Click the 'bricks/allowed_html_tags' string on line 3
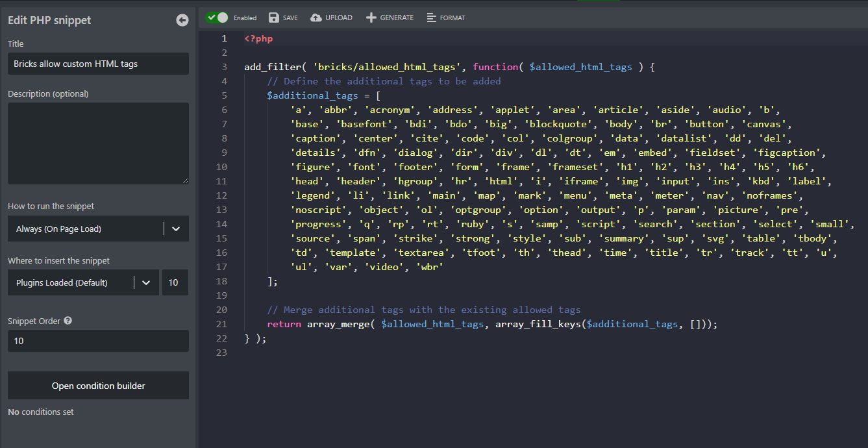 point(387,67)
